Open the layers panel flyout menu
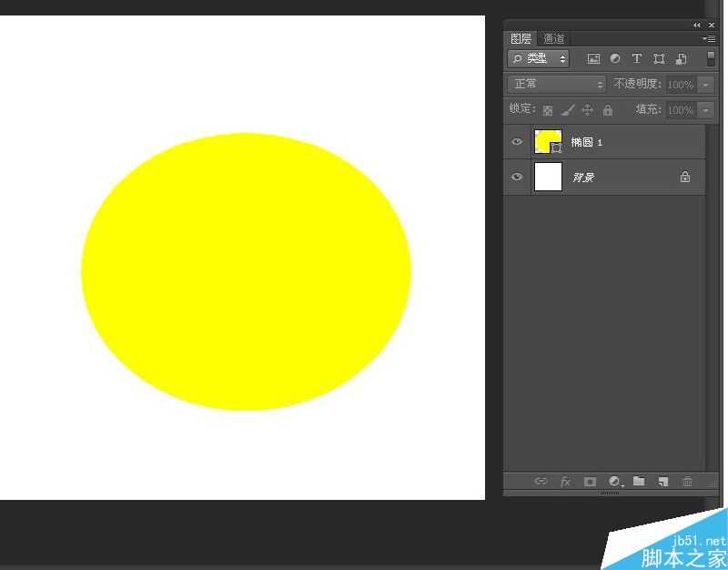This screenshot has width=728, height=570. pyautogui.click(x=707, y=39)
